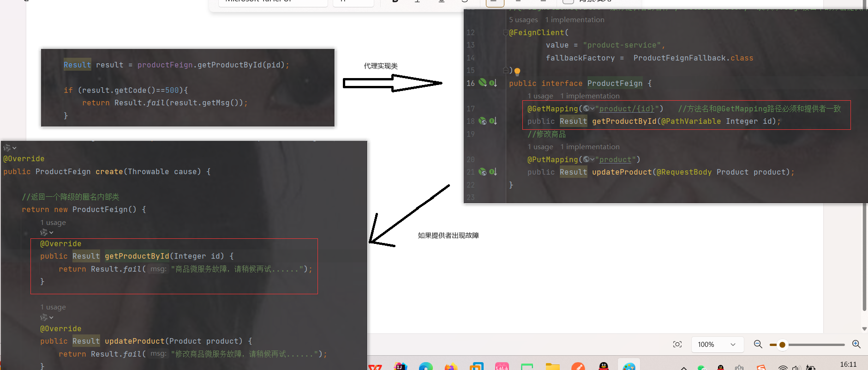Click the zoom slider handle

[x=782, y=345]
